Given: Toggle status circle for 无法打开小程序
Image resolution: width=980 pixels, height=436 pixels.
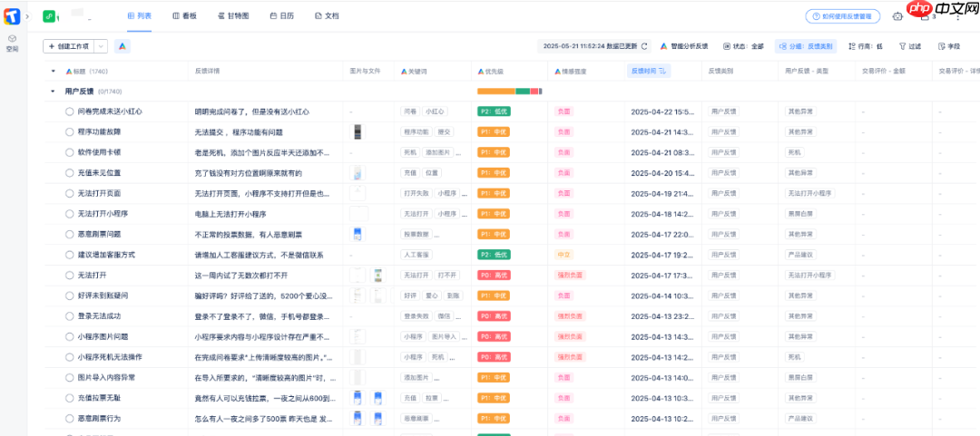Looking at the screenshot, I should pyautogui.click(x=70, y=214).
